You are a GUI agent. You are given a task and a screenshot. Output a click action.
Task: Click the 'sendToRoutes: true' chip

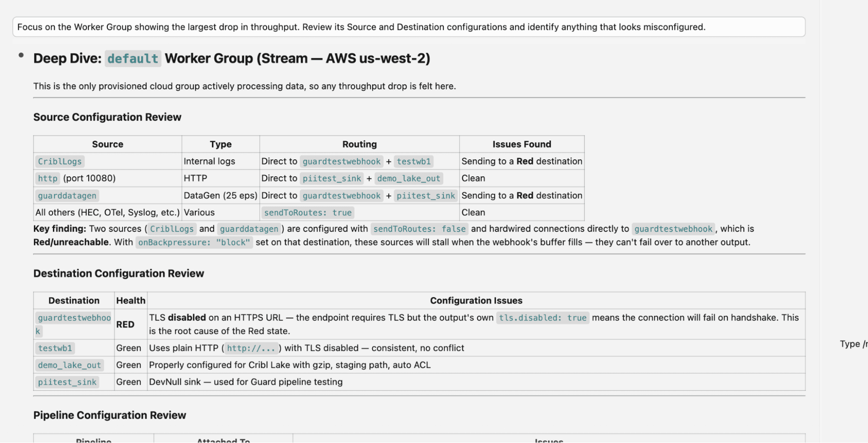(x=308, y=213)
